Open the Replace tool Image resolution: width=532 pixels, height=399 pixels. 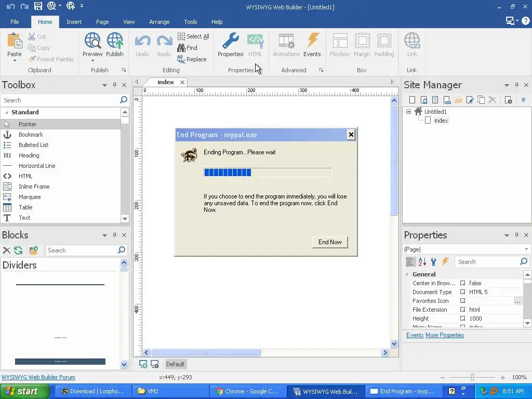click(x=192, y=59)
